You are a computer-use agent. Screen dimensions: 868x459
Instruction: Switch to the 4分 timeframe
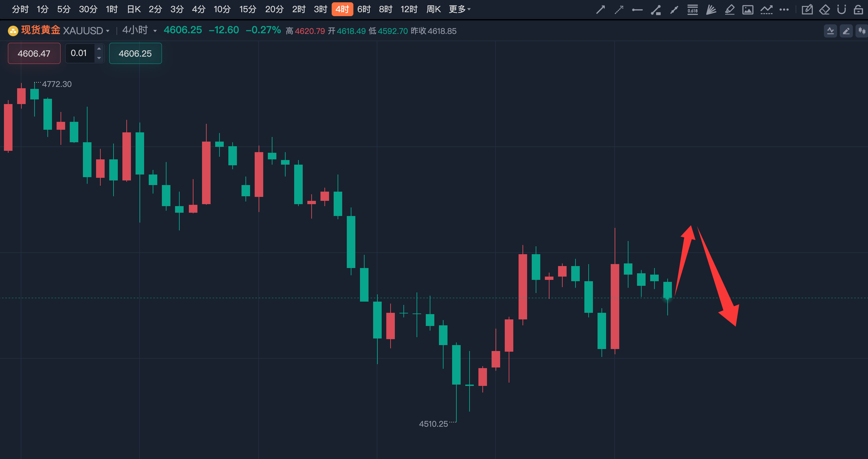click(198, 9)
